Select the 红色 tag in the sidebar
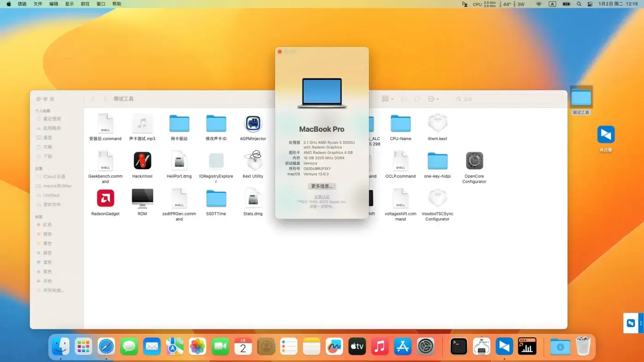The image size is (644, 362). tap(46, 224)
